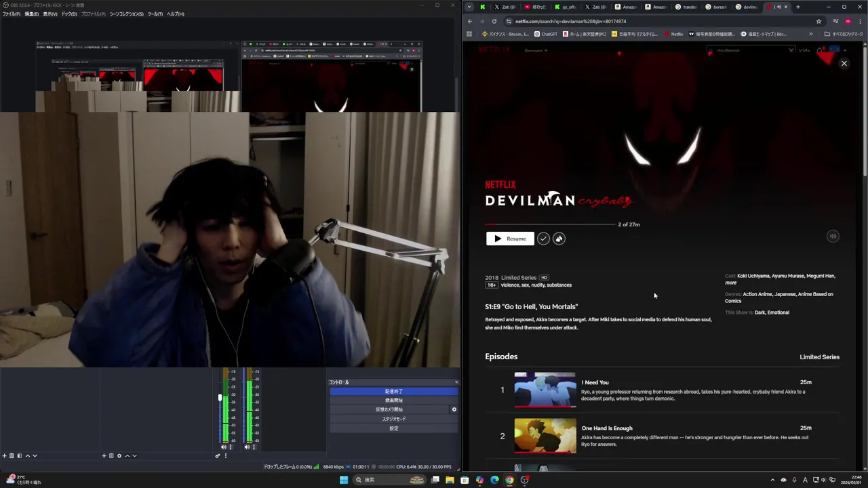Show hidden system tray icons chevron
This screenshot has width=868, height=488.
coord(772,480)
